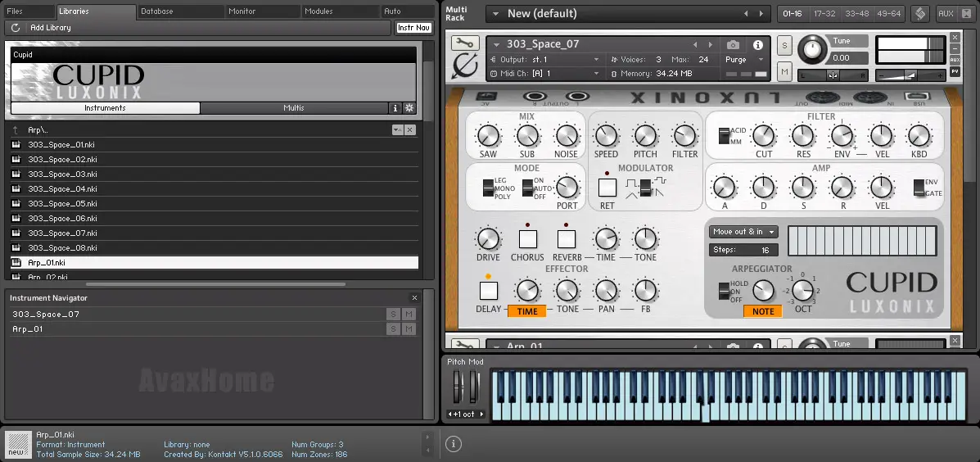
Task: Close the Arp folder browser view
Action: click(410, 129)
